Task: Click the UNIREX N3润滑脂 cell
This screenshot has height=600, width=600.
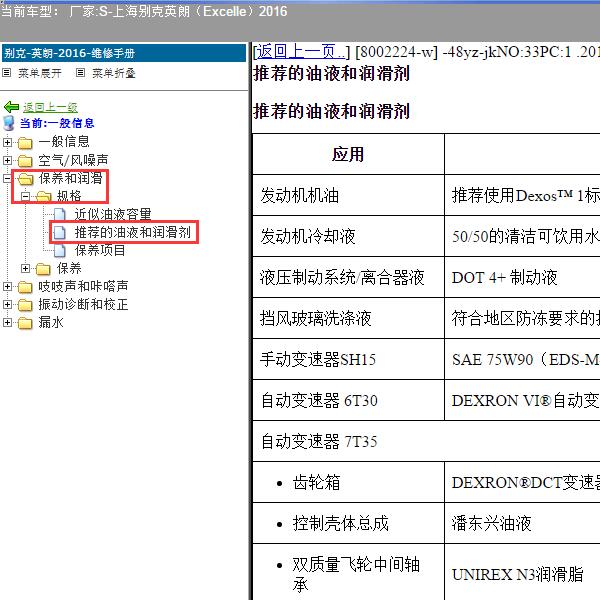Action: tap(522, 574)
